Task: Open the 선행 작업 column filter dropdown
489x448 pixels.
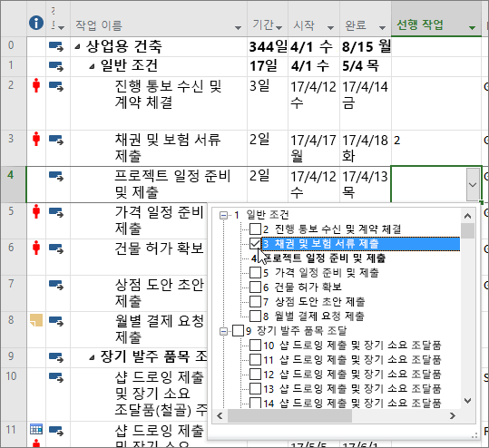Action: [x=472, y=28]
